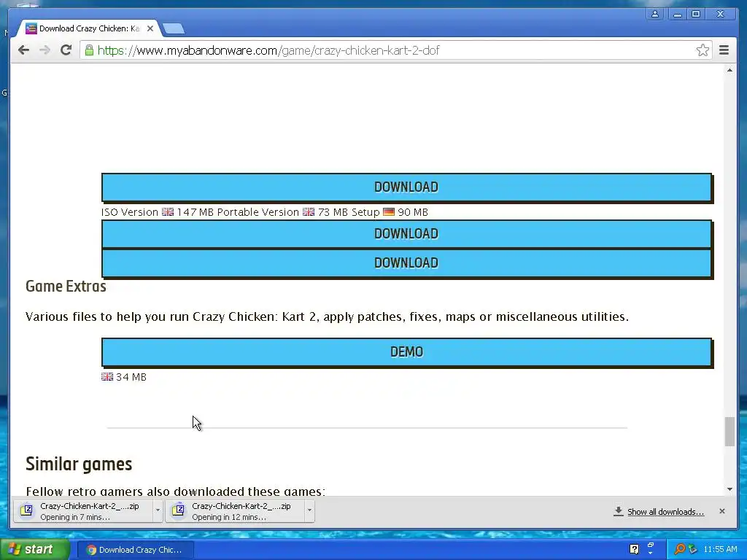Click the download arrow icon beside Show all downloads

coord(619,511)
